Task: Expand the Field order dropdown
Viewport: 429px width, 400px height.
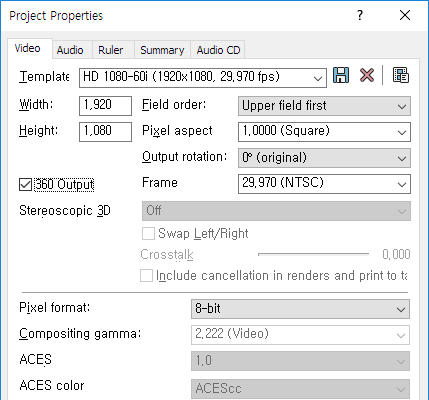Action: [324, 106]
